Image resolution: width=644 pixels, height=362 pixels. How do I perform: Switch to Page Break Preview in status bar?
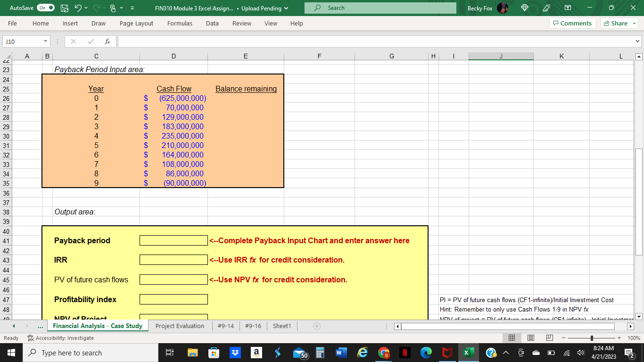click(x=549, y=337)
